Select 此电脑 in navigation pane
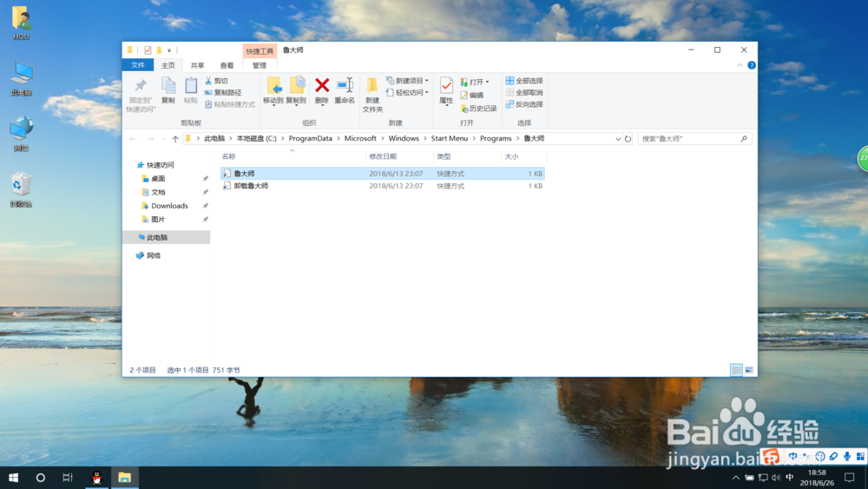 167,237
